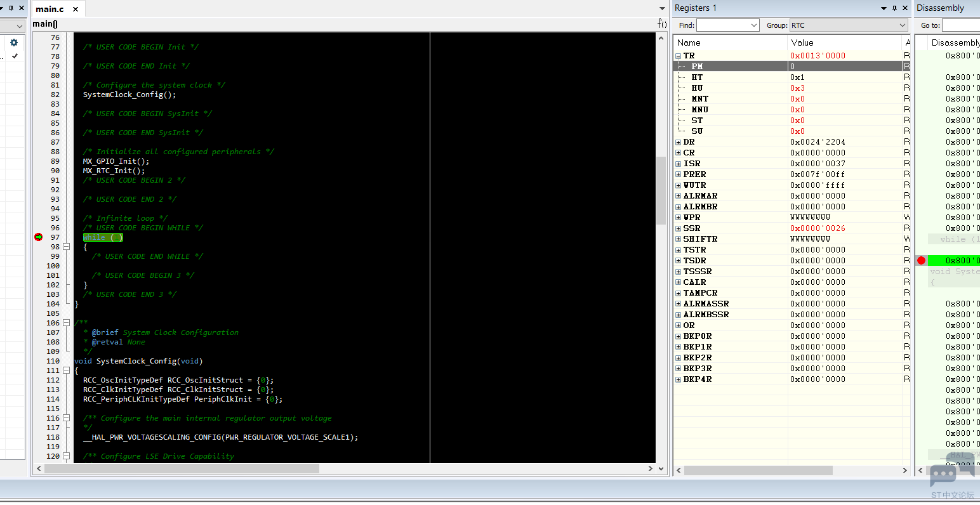
Task: Expand the CALR register node
Action: (x=678, y=282)
